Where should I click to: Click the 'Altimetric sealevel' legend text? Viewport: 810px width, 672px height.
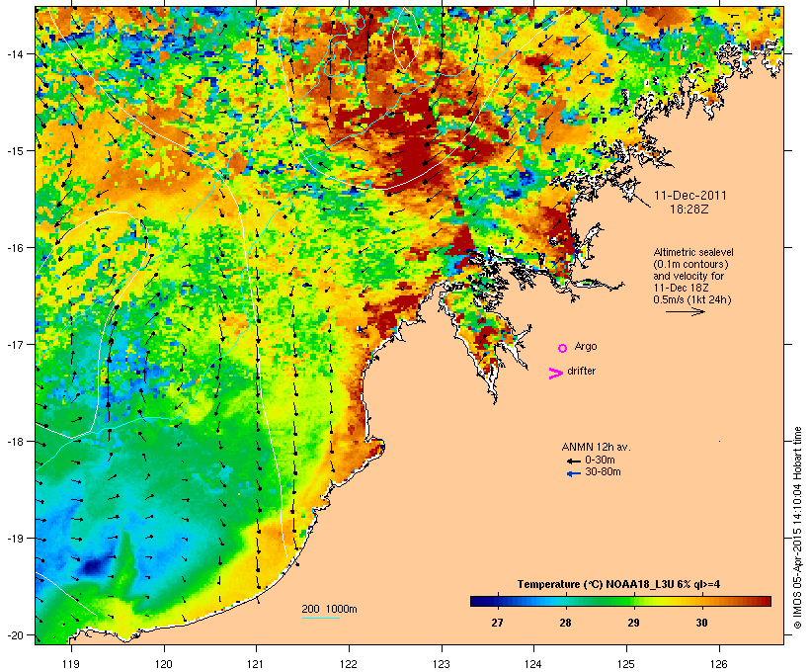coord(693,252)
